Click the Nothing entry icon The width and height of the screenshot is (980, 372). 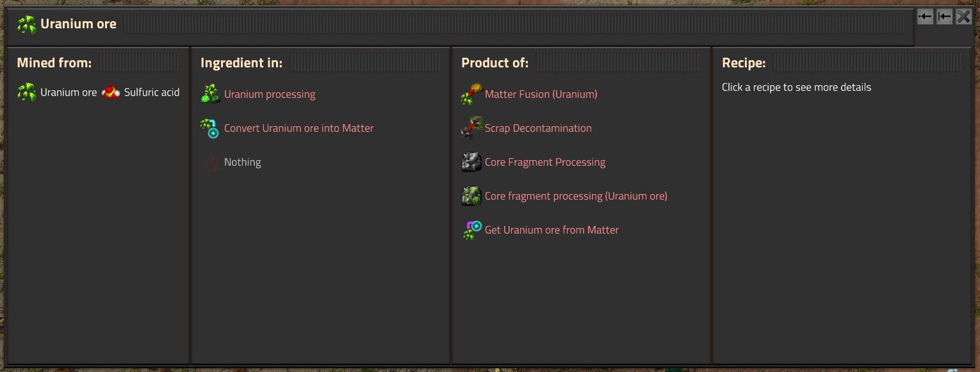click(x=211, y=163)
